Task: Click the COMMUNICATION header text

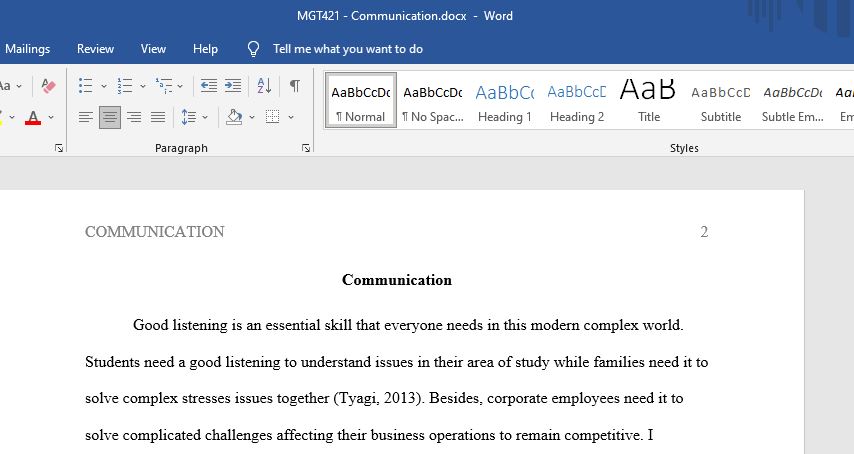Action: click(x=155, y=232)
